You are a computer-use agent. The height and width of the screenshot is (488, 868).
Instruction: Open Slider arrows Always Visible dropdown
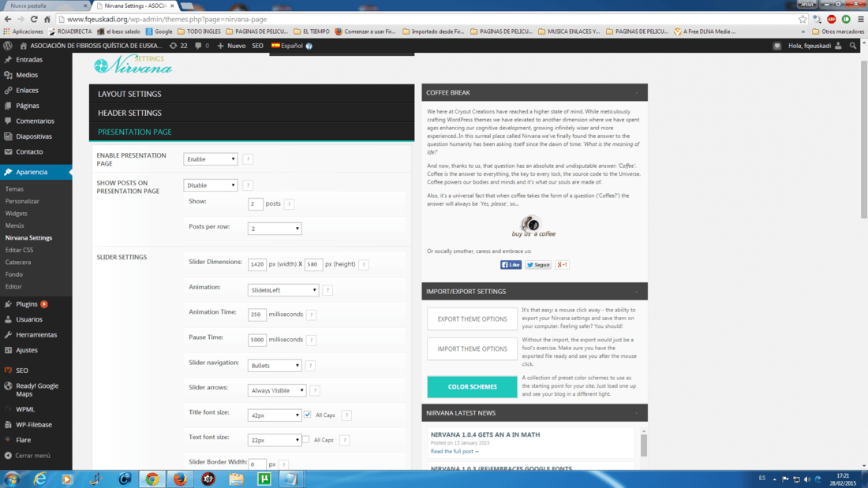(x=277, y=390)
